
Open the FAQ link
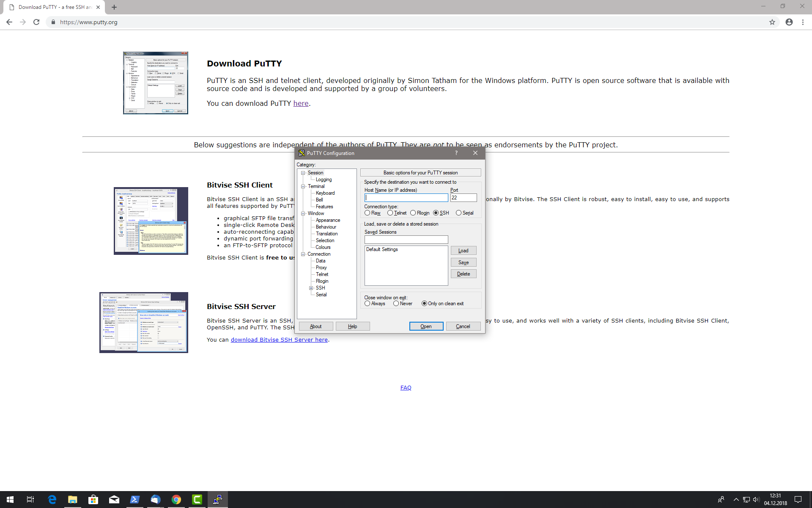click(406, 387)
